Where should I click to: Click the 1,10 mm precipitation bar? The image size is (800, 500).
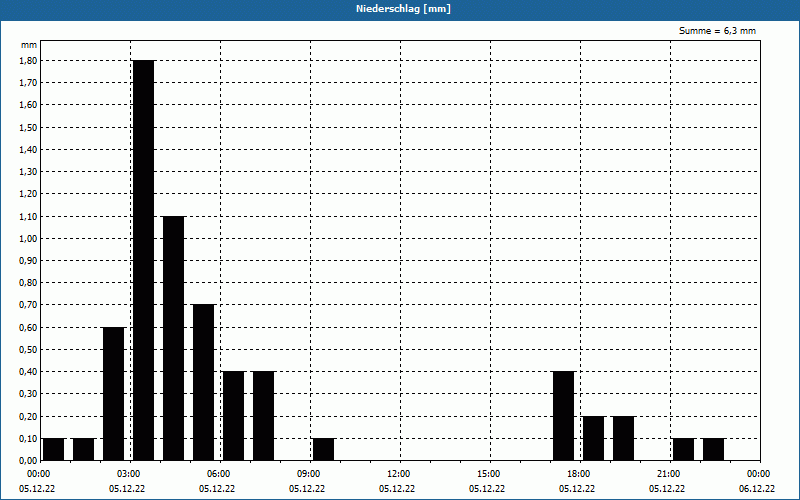[173, 338]
